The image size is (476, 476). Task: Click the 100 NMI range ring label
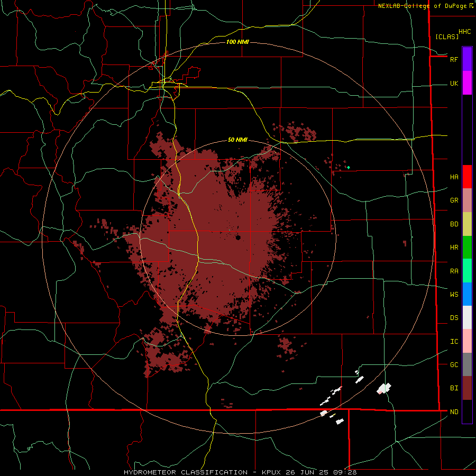click(x=237, y=42)
